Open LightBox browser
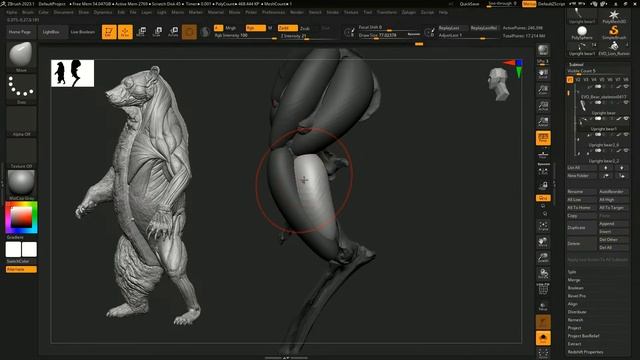The height and width of the screenshot is (360, 640). (x=51, y=32)
